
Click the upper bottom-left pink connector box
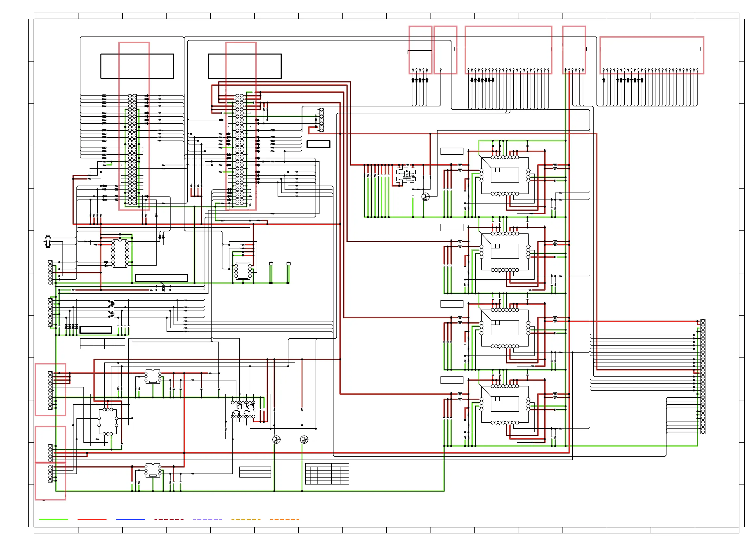click(50, 389)
